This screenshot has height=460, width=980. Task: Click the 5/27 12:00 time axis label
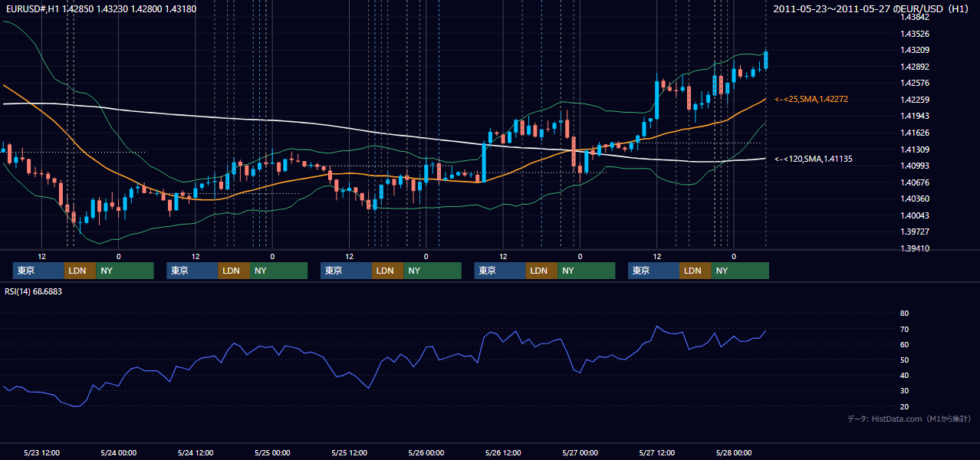tap(656, 452)
